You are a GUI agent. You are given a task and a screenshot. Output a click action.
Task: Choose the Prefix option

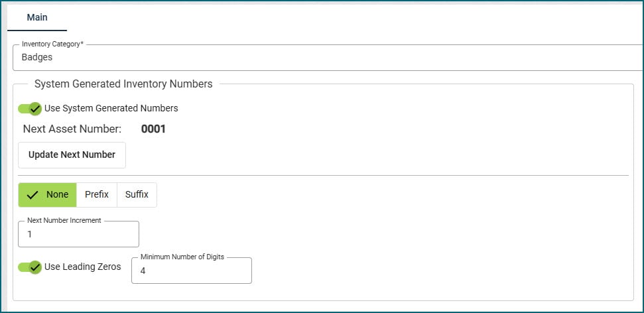coord(97,195)
